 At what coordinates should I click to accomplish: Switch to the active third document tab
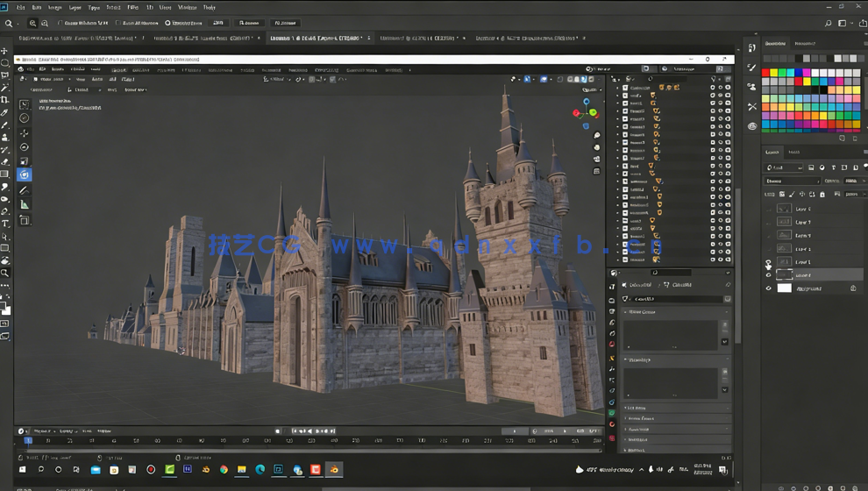coord(320,39)
